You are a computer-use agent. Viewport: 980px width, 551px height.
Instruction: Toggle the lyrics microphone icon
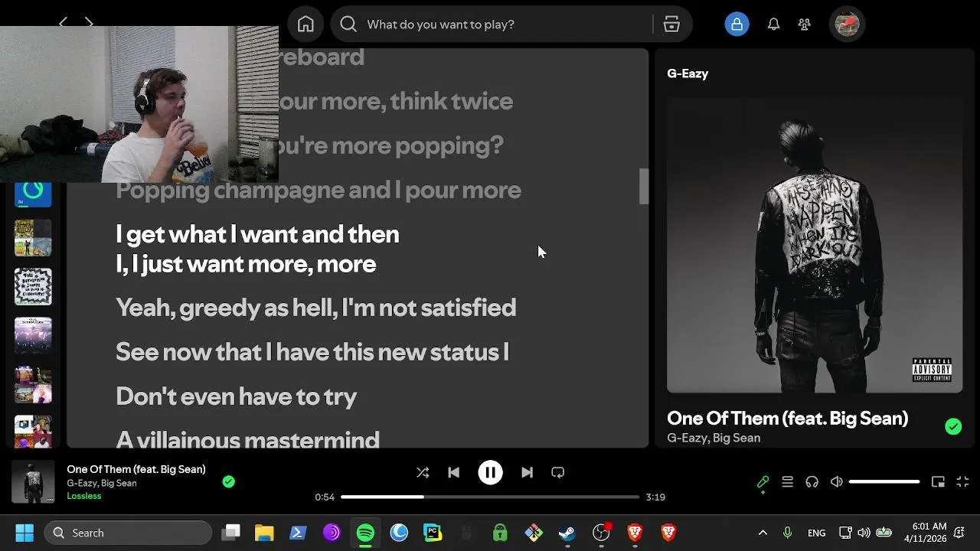click(x=763, y=482)
